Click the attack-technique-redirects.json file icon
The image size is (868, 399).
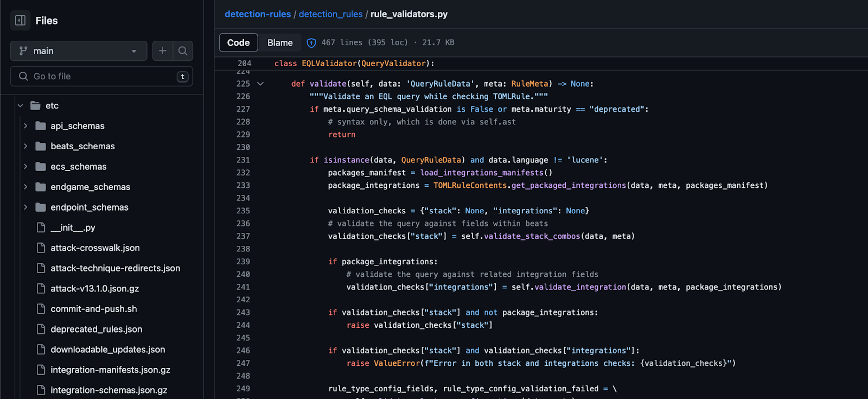coord(41,268)
